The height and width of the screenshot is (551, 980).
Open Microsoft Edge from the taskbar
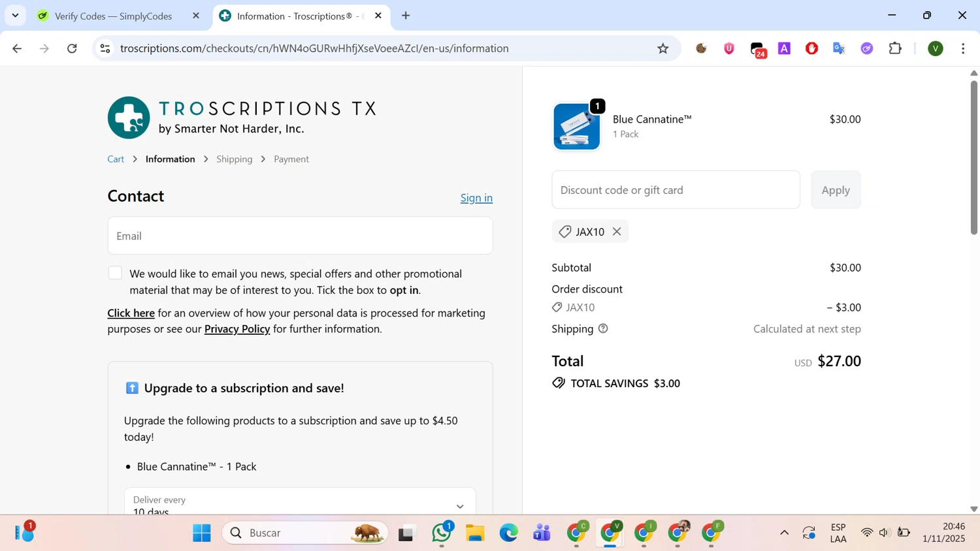pos(509,533)
